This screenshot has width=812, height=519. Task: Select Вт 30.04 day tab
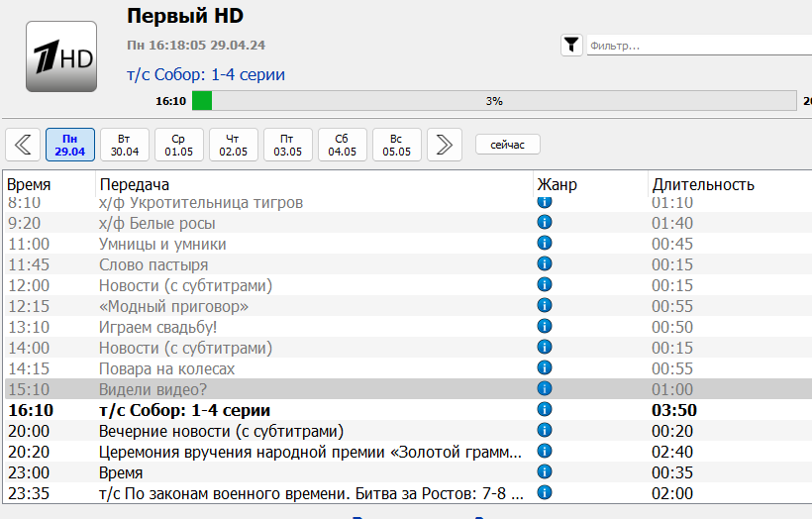click(x=125, y=145)
